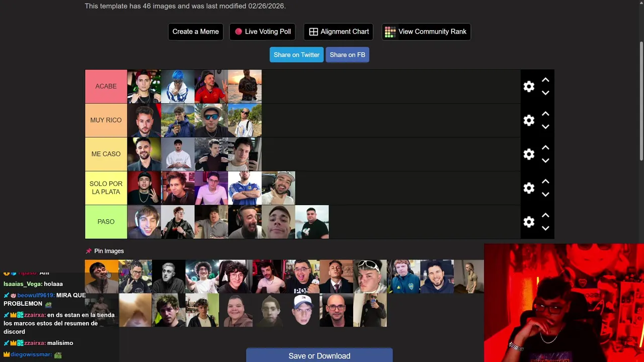Move ACABE tier down with arrow

(x=545, y=93)
